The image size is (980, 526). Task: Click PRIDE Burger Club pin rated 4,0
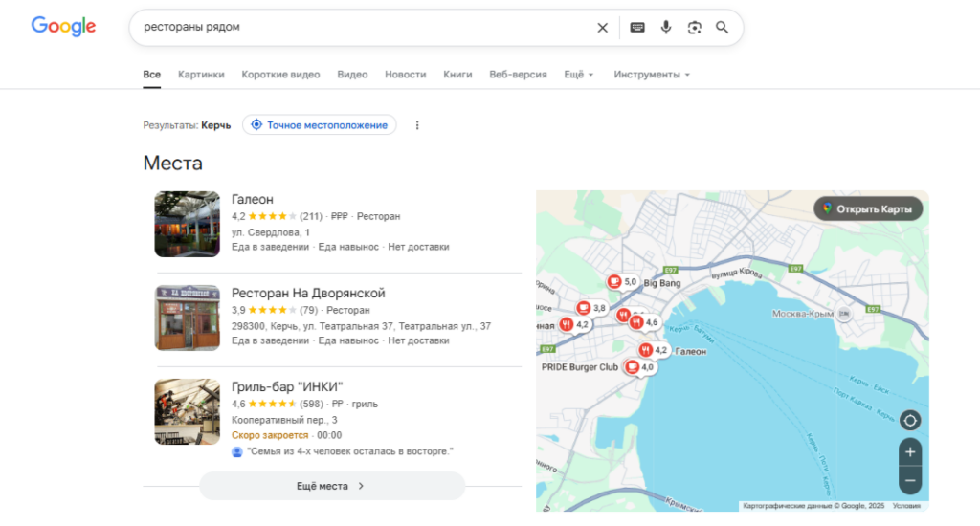tap(639, 366)
